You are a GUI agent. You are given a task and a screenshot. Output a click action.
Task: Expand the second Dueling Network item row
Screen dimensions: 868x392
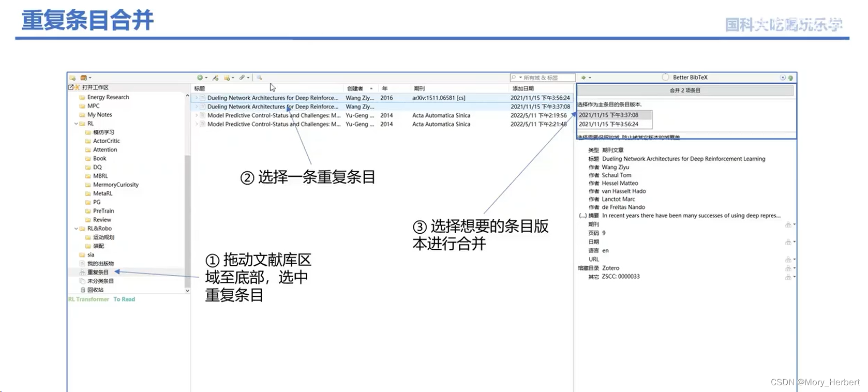tap(196, 107)
